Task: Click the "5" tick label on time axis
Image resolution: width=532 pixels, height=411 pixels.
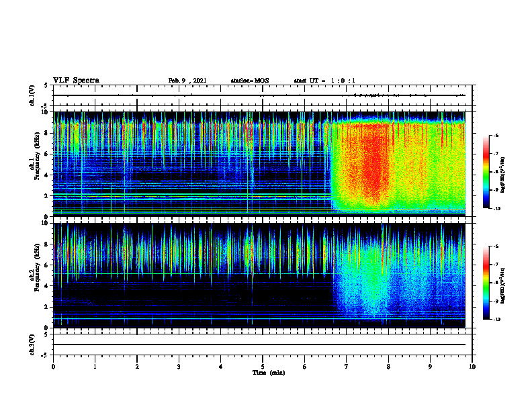Action: tap(263, 367)
